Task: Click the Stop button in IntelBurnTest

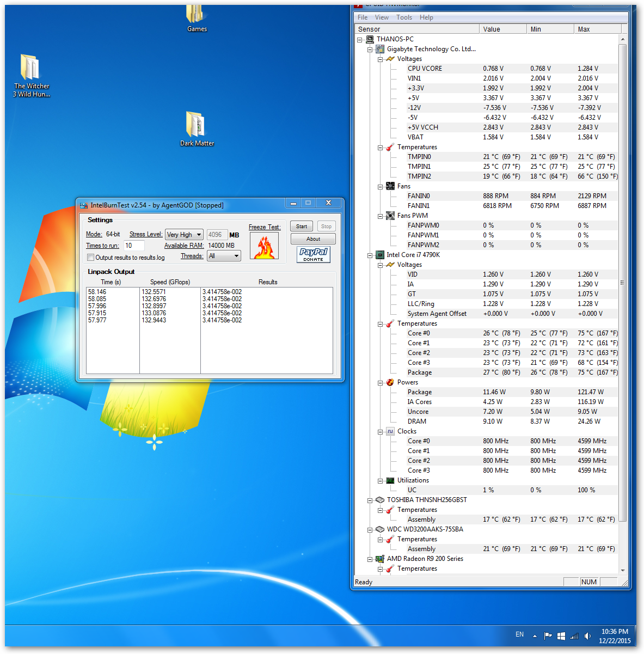Action: point(326,226)
